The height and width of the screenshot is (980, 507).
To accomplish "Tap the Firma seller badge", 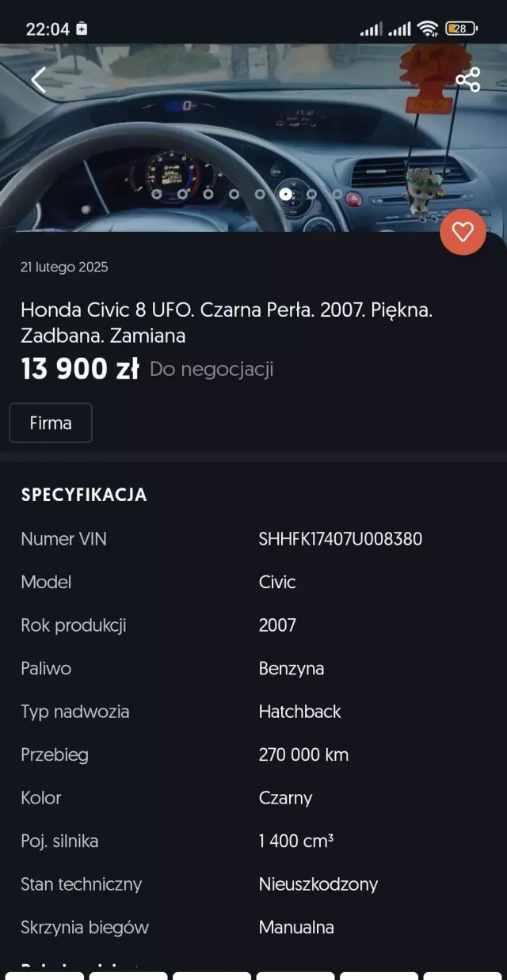I will (x=51, y=423).
